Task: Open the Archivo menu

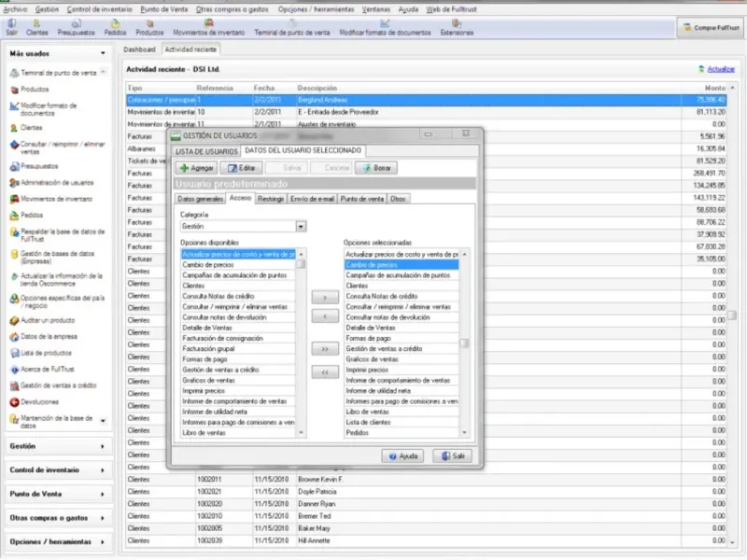Action: (15, 9)
